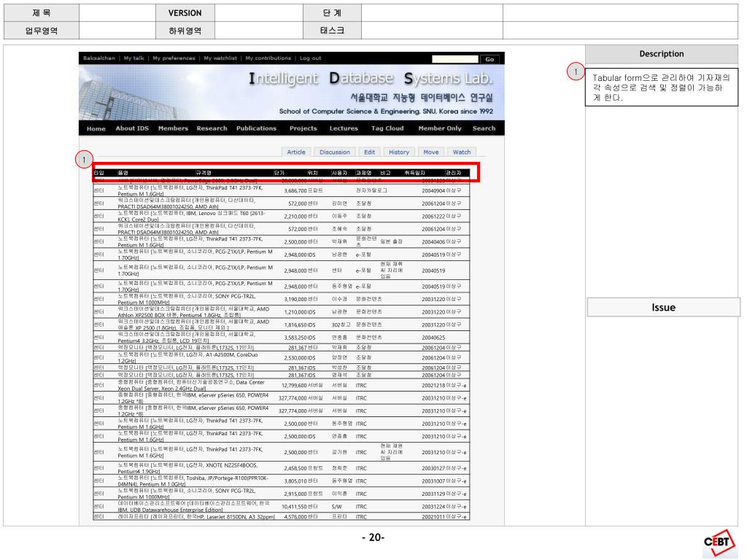Sort by the 사용자 column header
This screenshot has height=560, width=747.
[339, 173]
